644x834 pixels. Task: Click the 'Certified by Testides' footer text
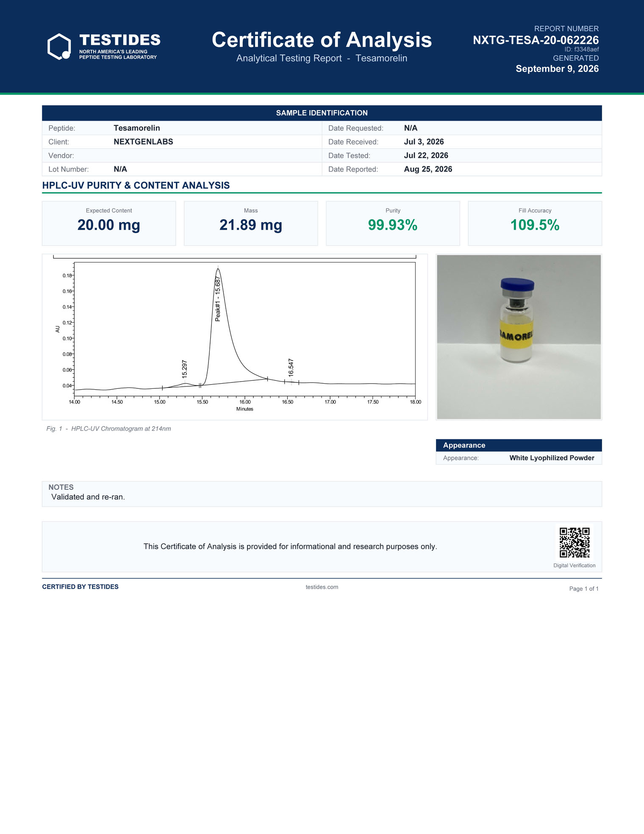tap(80, 587)
